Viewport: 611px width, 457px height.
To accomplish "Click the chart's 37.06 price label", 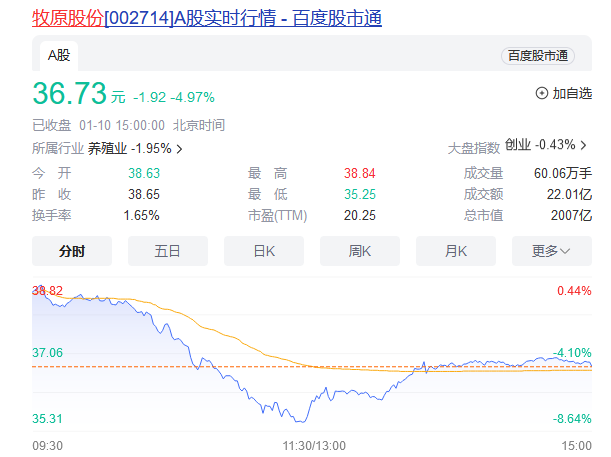I will (x=47, y=353).
